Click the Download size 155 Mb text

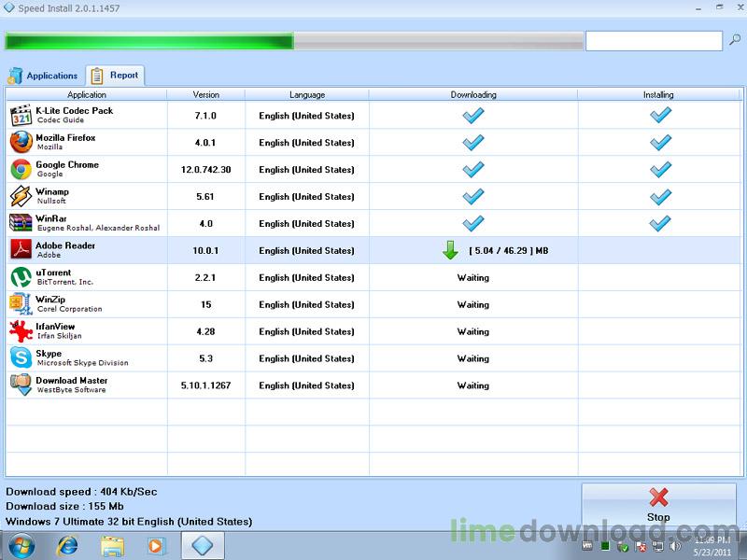pyautogui.click(x=64, y=506)
